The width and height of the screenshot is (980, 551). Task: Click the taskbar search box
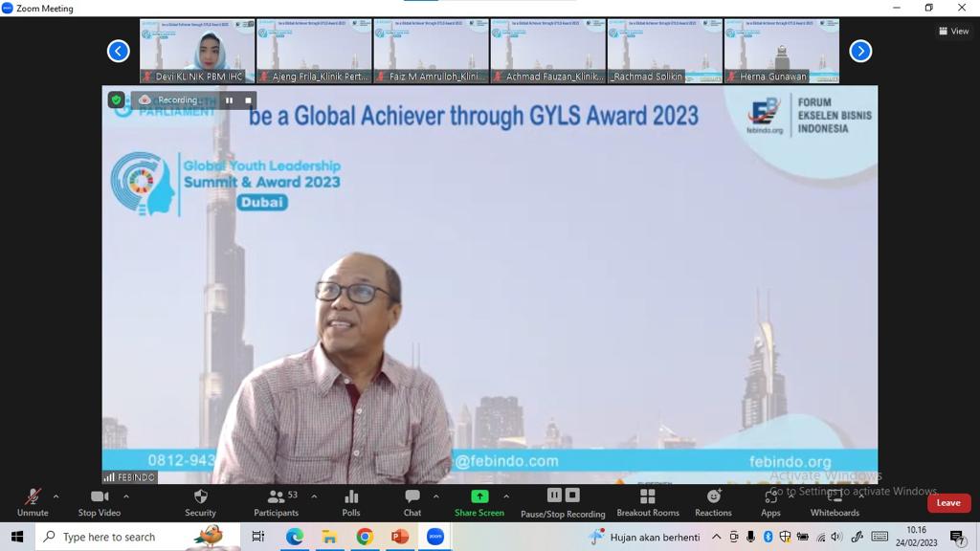click(138, 537)
